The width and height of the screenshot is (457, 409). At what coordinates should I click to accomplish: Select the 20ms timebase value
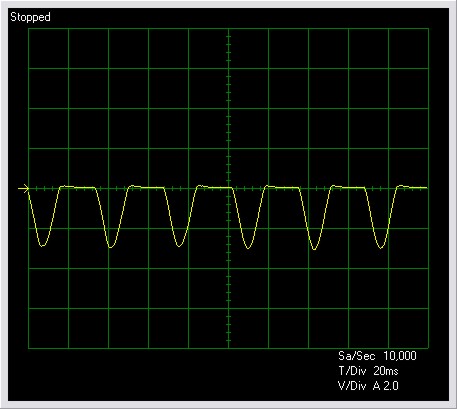pos(386,371)
